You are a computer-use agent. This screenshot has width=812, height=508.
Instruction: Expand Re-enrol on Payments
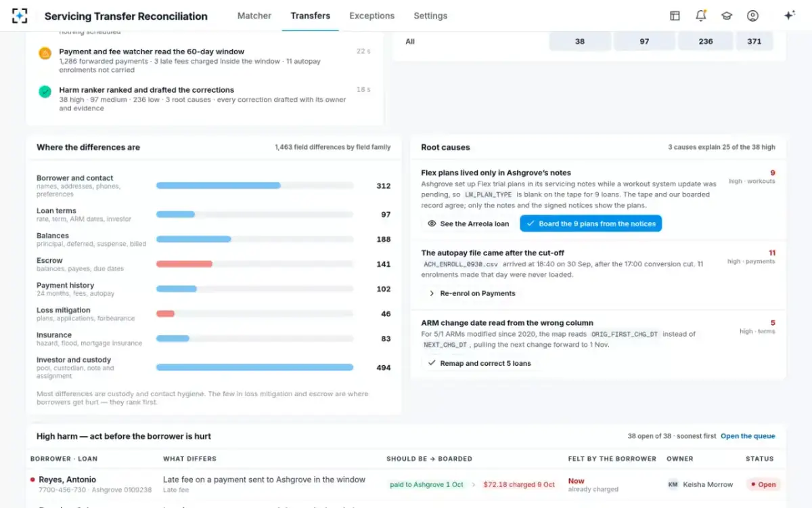click(472, 293)
